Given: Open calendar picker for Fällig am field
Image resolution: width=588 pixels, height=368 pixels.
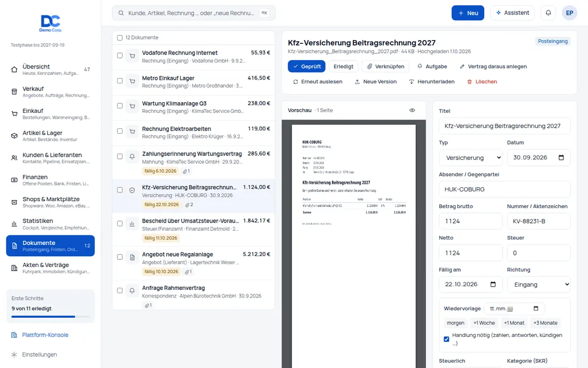Looking at the screenshot, I should 493,285.
